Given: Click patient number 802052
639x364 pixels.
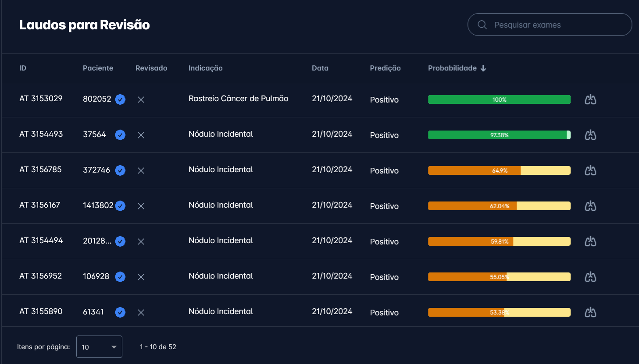Looking at the screenshot, I should [97, 99].
